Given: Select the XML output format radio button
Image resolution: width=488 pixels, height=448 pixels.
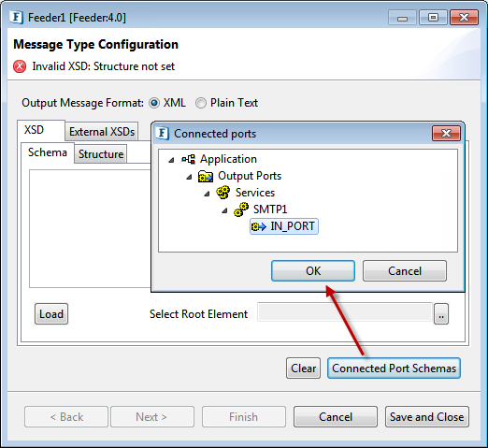Looking at the screenshot, I should coord(154,103).
